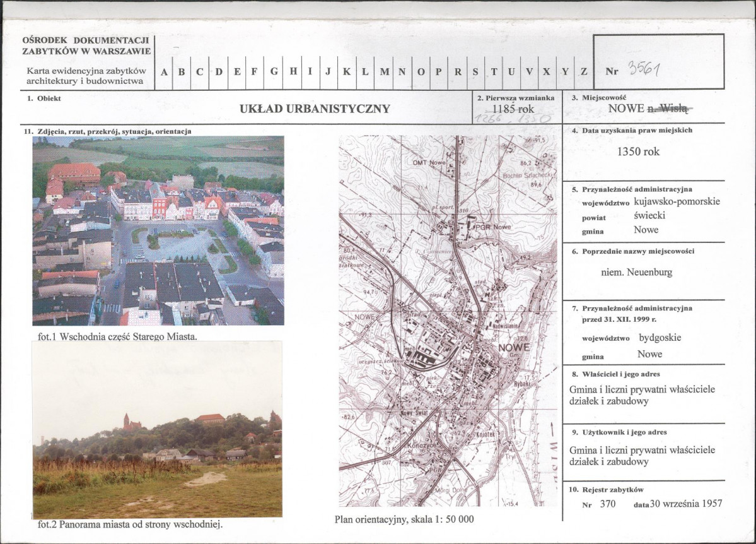756x544 pixels.
Task: Click the 3. Miejscowość label
Action: point(599,98)
